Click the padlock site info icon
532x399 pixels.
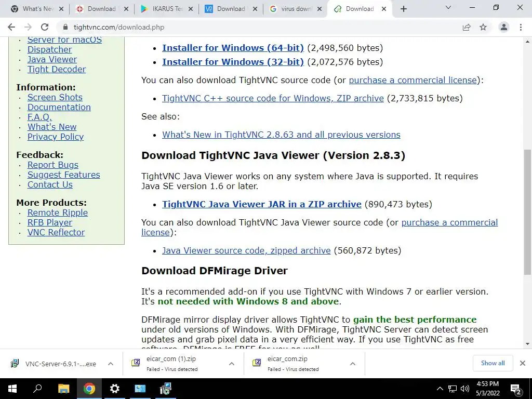[x=65, y=27]
